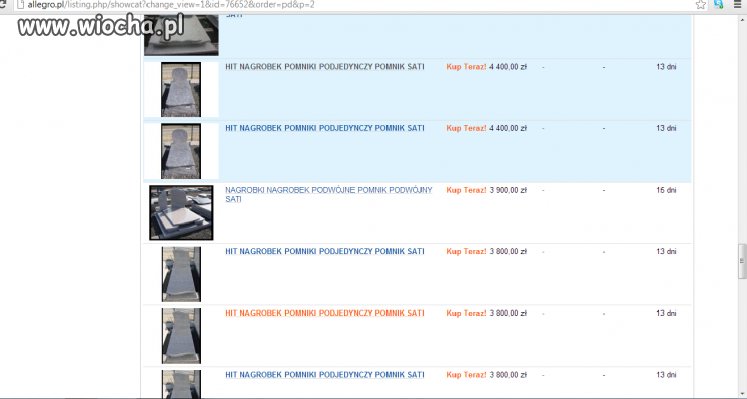Grab the vertical scrollbar thumb
This screenshot has width=747, height=399.
[742, 261]
